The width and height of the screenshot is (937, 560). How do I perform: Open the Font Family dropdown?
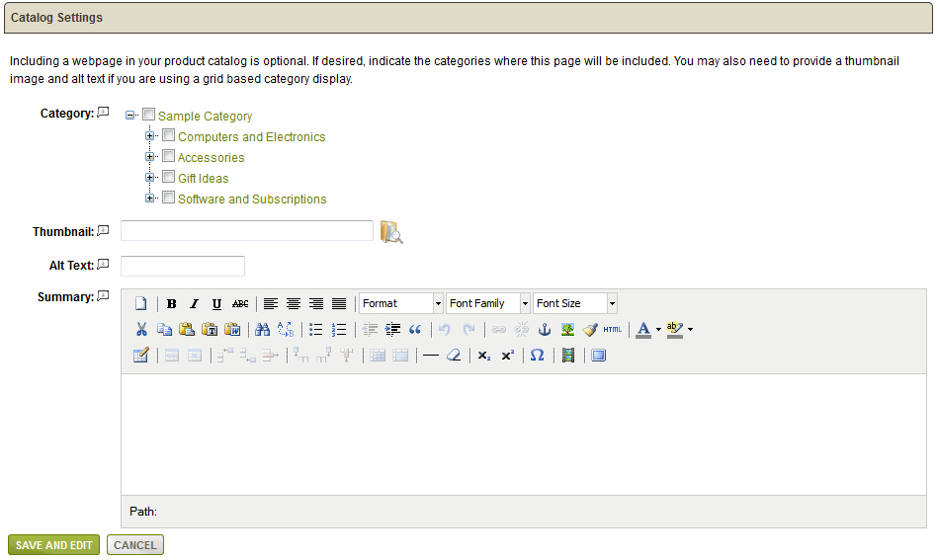tap(488, 303)
